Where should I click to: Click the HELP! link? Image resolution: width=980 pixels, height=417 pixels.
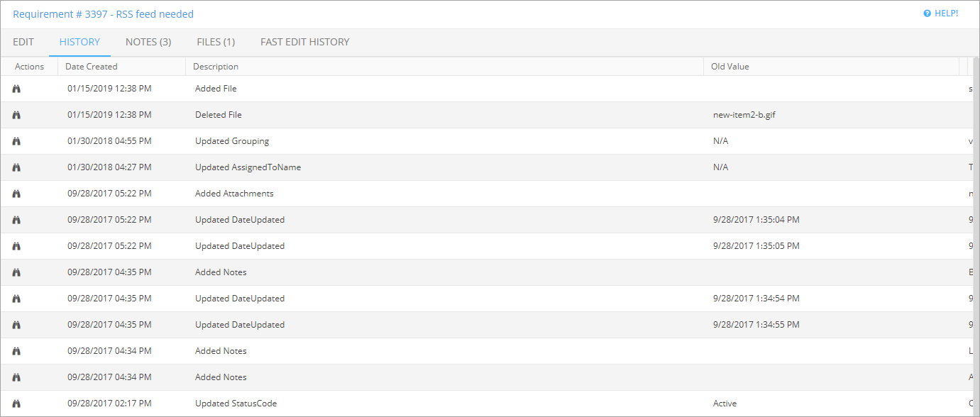coord(946,13)
